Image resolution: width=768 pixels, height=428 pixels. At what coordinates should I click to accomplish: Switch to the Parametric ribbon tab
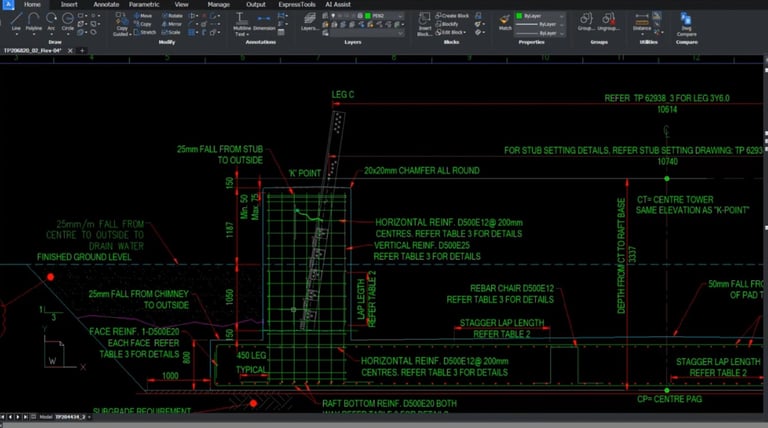pyautogui.click(x=144, y=4)
